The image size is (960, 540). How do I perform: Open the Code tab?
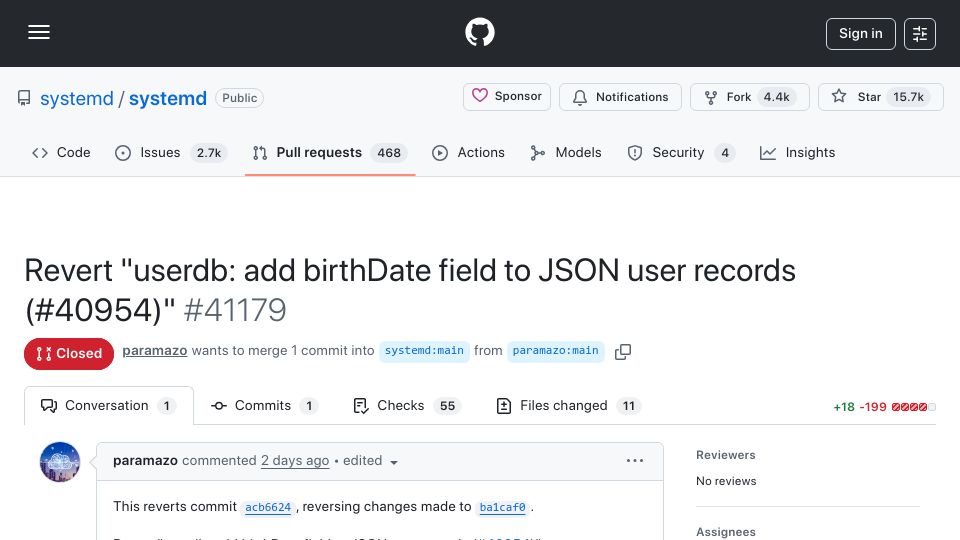pos(61,152)
